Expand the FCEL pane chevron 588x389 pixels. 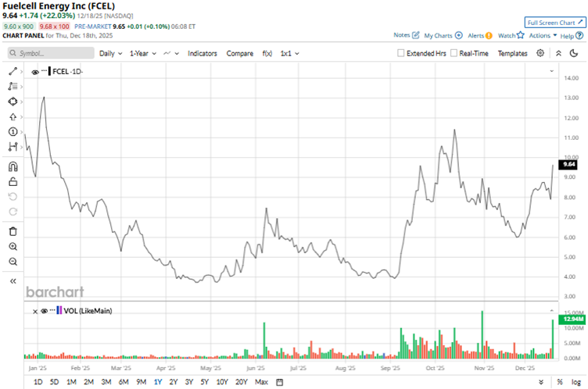pos(551,71)
